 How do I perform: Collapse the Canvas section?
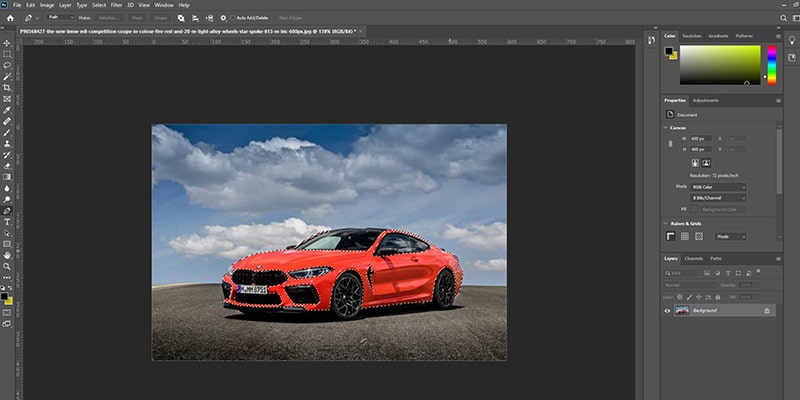coord(665,128)
